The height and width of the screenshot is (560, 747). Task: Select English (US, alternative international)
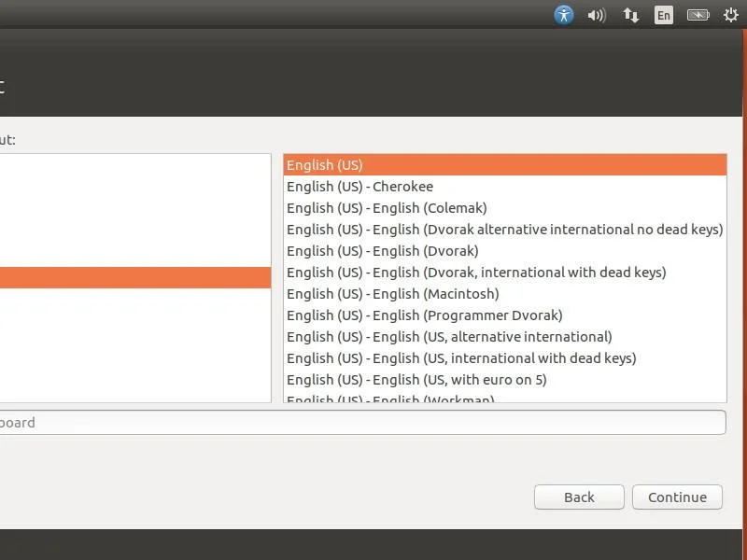coord(505,336)
